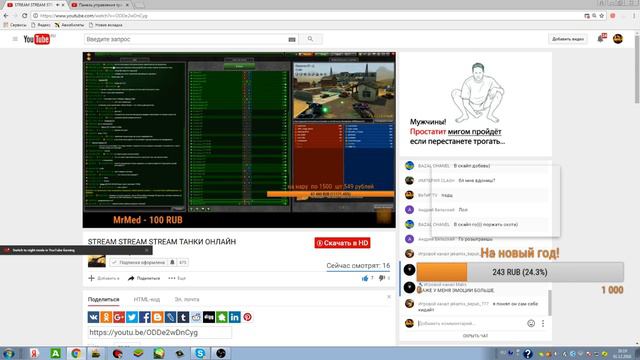Share the video on Twitter
The height and width of the screenshot is (360, 640).
tap(132, 317)
